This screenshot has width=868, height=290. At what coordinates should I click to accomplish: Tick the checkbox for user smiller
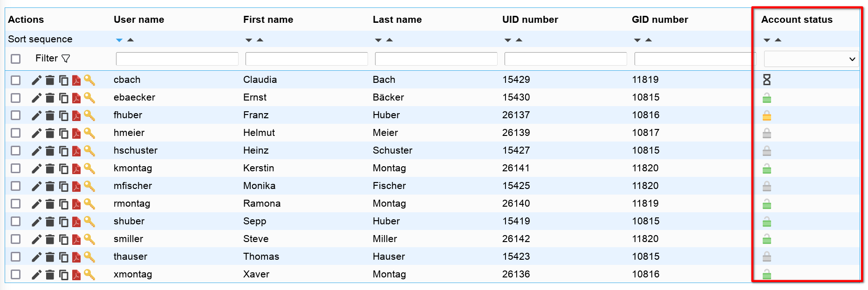pyautogui.click(x=16, y=239)
